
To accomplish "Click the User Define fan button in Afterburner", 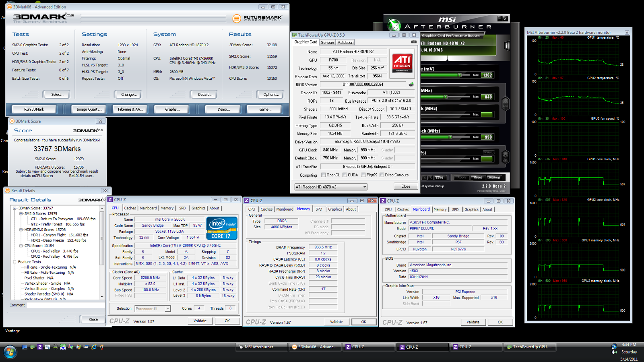I will [506, 157].
